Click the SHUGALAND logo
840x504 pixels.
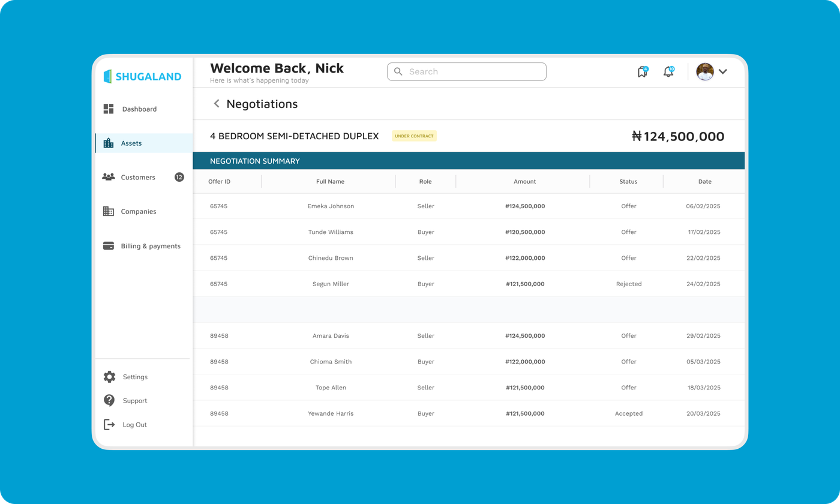click(142, 76)
